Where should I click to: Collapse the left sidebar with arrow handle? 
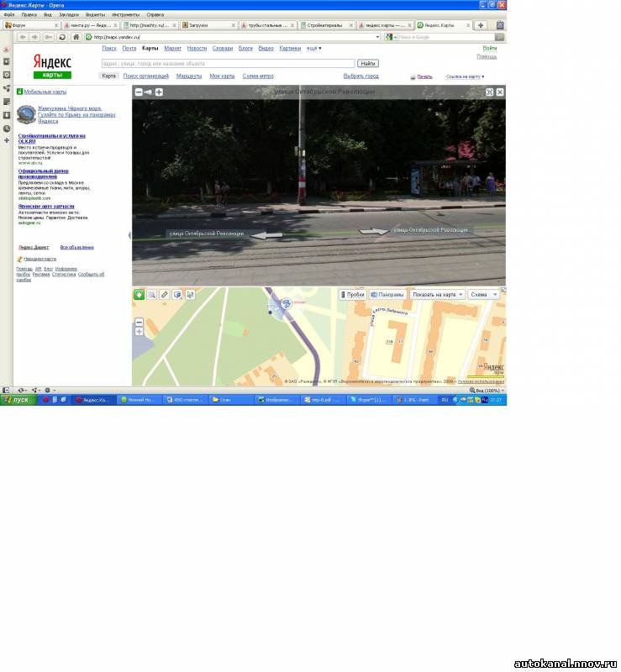pyautogui.click(x=129, y=235)
